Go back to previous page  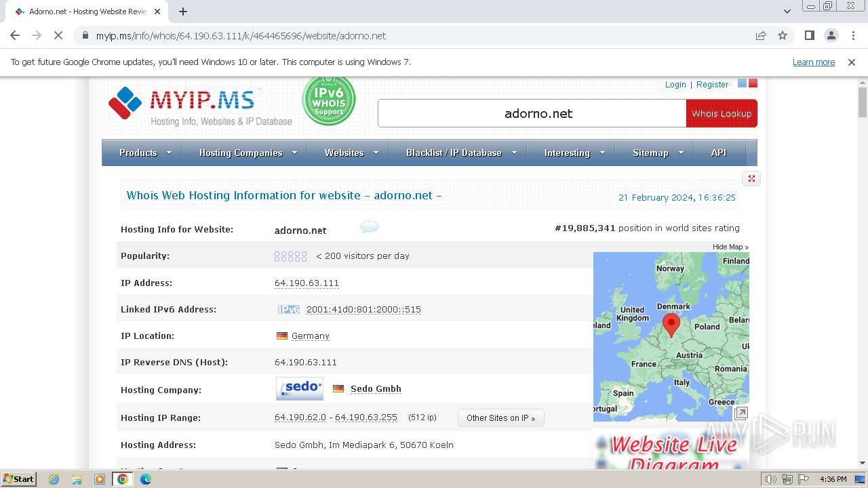pyautogui.click(x=15, y=35)
